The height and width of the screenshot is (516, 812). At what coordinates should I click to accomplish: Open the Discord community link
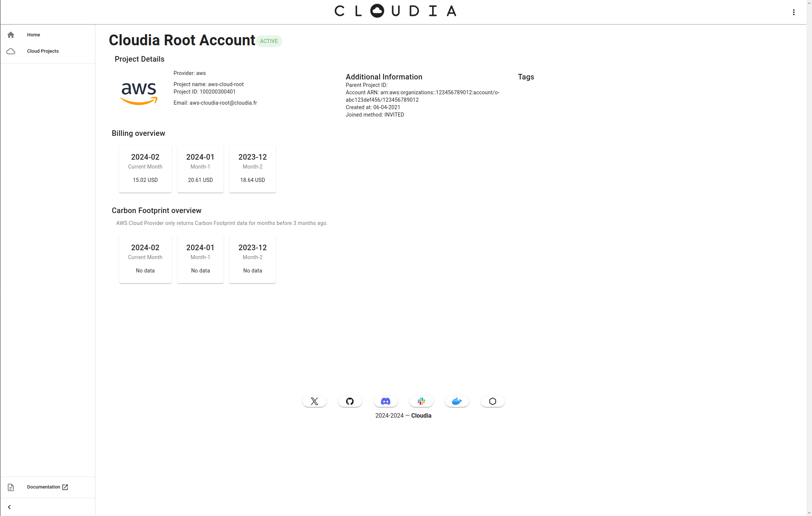point(385,401)
